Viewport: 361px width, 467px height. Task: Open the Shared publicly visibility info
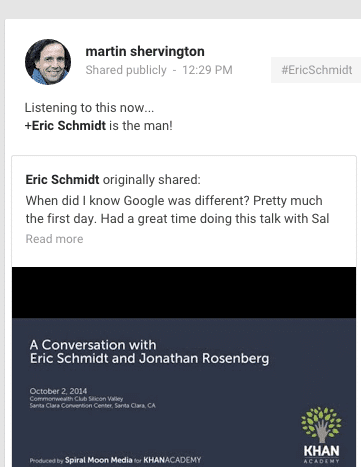(126, 70)
